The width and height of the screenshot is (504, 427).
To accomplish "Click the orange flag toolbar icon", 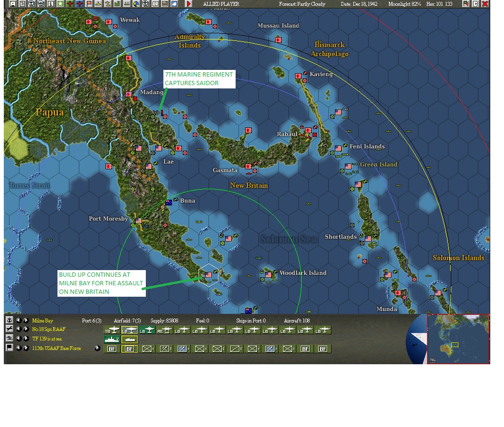I will 89,4.
